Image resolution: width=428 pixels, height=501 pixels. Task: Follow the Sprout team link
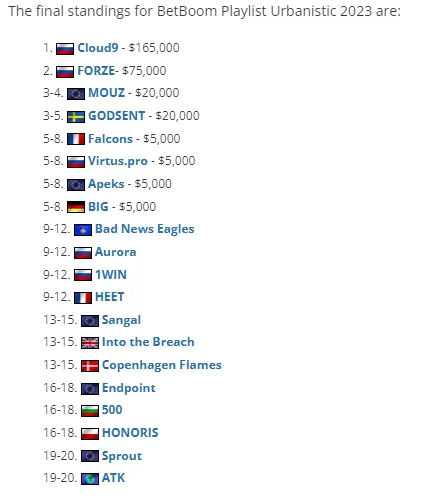tap(122, 456)
